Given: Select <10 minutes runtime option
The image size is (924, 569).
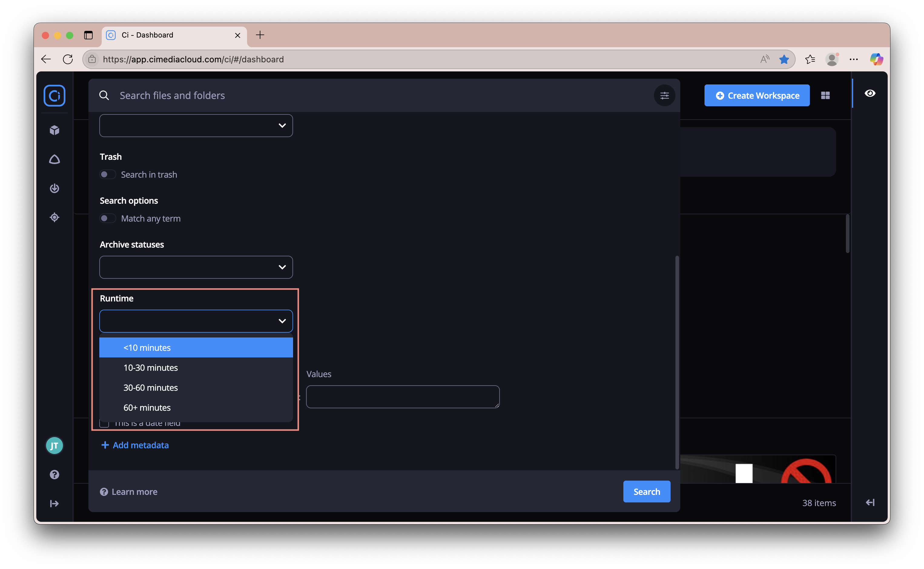Looking at the screenshot, I should tap(196, 348).
